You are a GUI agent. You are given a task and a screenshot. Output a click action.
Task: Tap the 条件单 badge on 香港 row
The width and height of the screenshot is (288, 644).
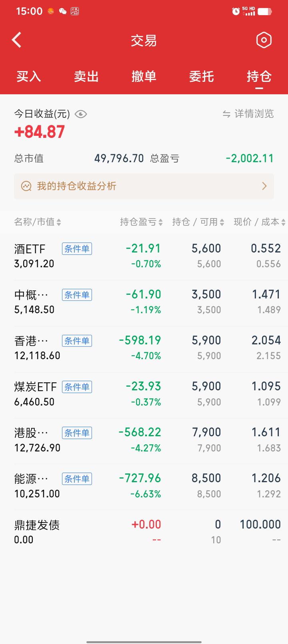(77, 341)
